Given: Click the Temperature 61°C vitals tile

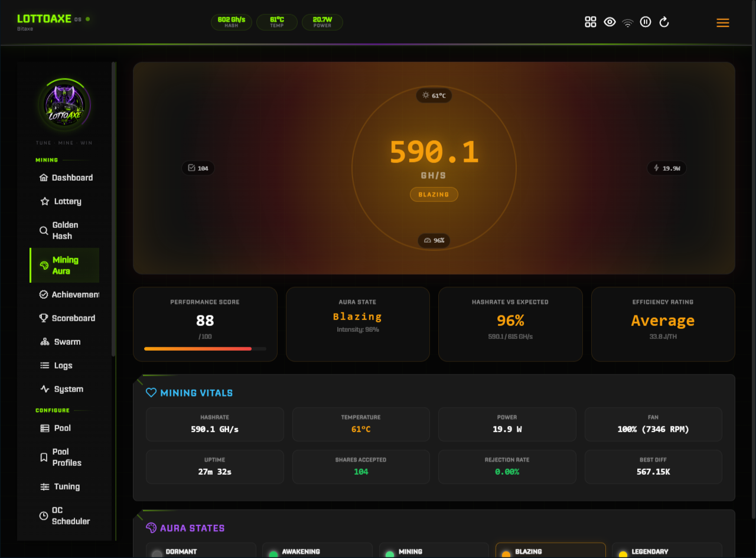Looking at the screenshot, I should 361,424.
